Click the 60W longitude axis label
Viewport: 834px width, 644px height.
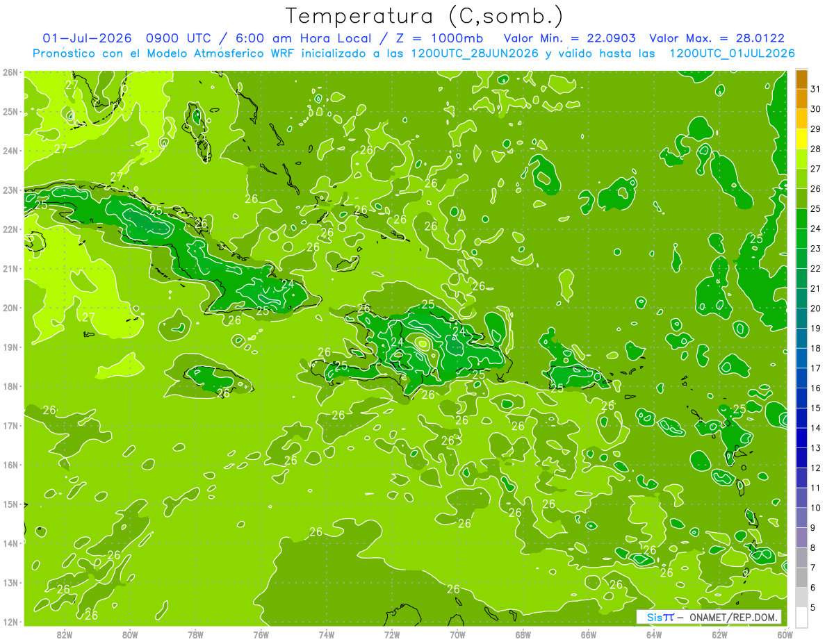click(785, 634)
